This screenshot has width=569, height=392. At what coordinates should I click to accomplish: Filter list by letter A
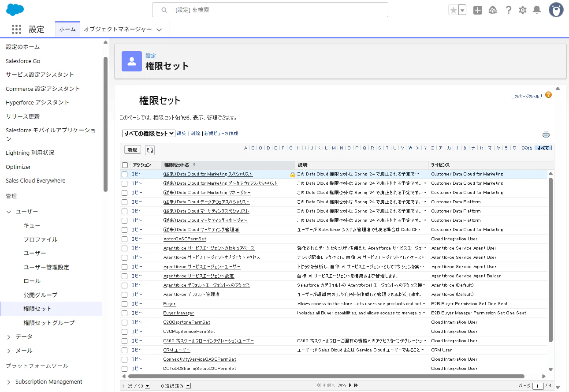245,148
